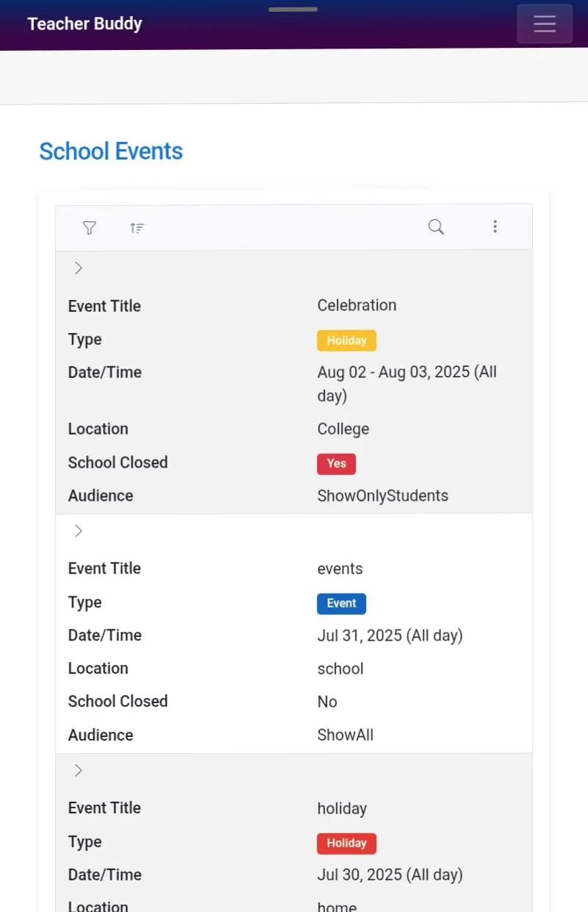Screen dimensions: 588x912
Task: Open the sort order icon
Action: tap(137, 228)
